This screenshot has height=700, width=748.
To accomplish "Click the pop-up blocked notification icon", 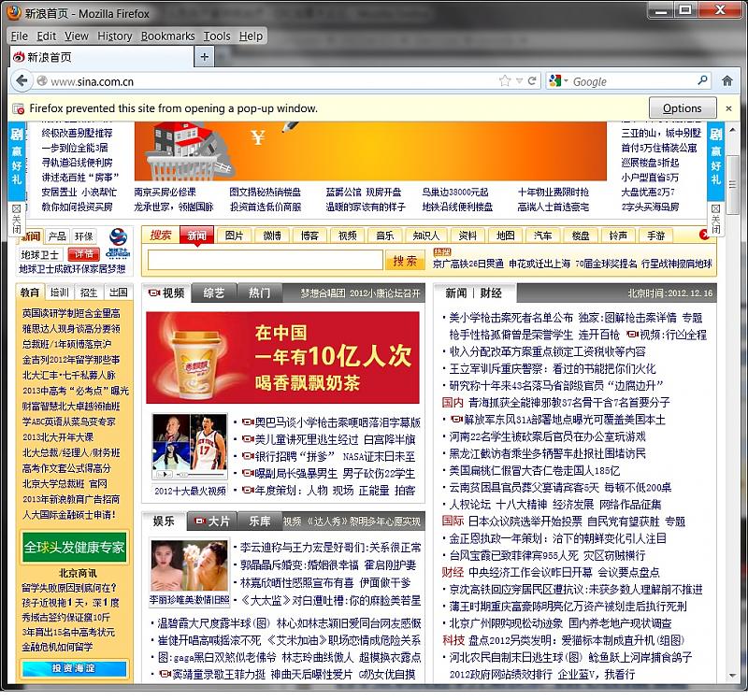I will (x=19, y=108).
